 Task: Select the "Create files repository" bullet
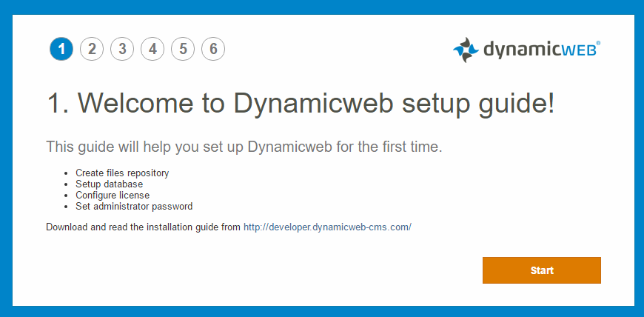pos(122,173)
